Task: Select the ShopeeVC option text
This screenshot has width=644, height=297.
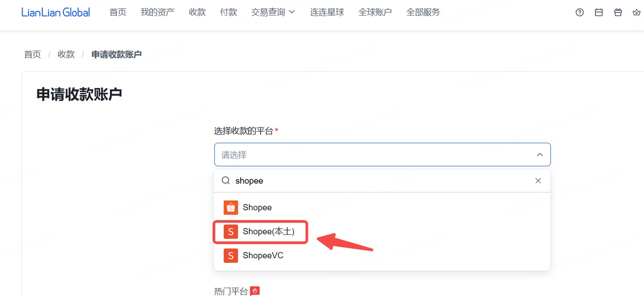Action: 263,255
